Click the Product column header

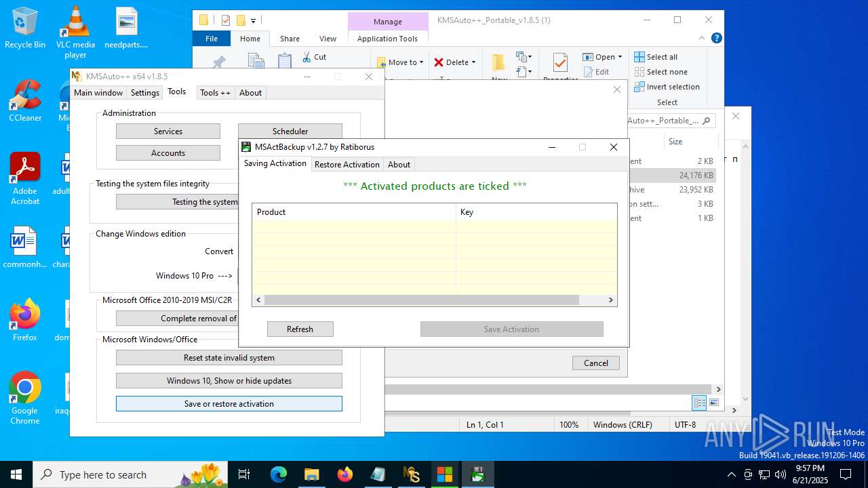[354, 212]
